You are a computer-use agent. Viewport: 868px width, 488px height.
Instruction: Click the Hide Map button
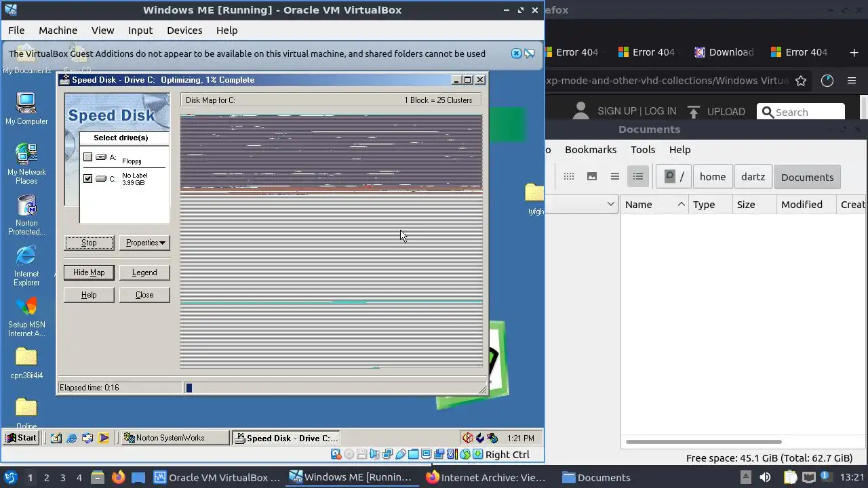(x=89, y=272)
